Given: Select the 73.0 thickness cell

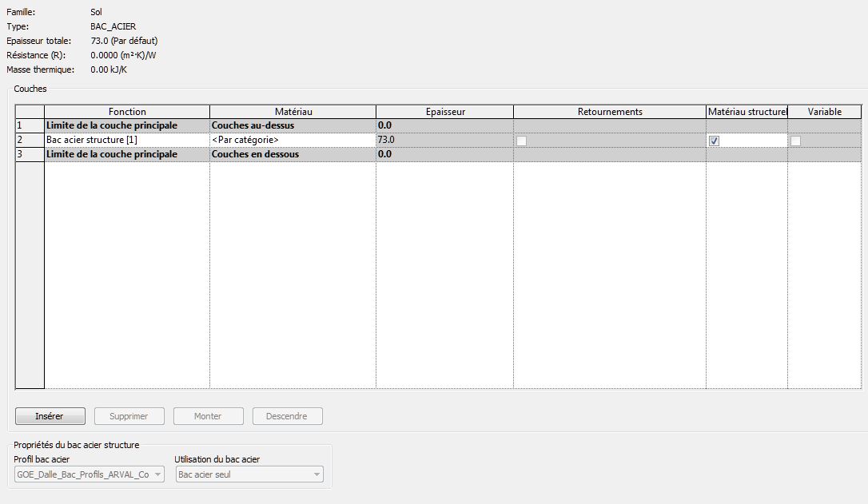Looking at the screenshot, I should pyautogui.click(x=444, y=140).
